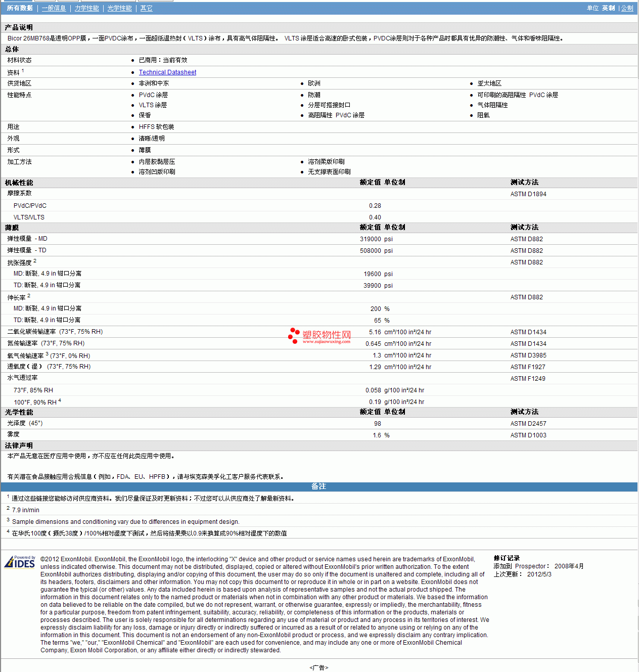Open the 其它 section link
Viewport: 639px width, 672px height.
[x=146, y=8]
